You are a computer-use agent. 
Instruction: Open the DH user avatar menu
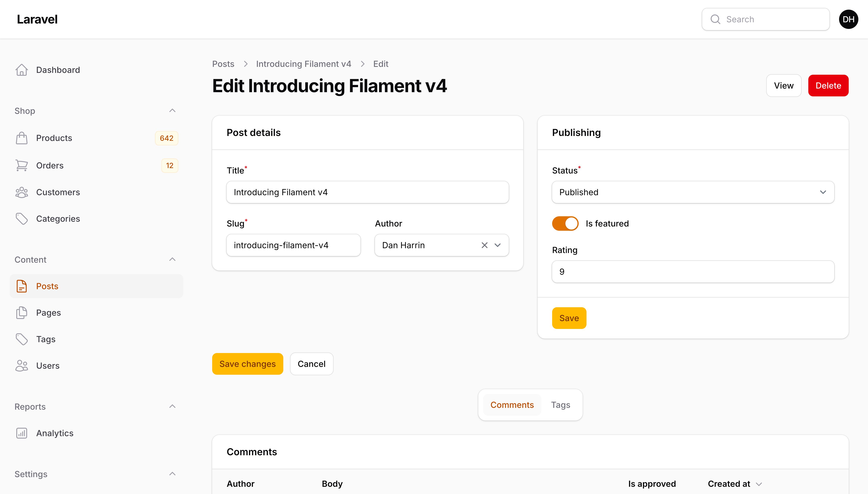[848, 19]
